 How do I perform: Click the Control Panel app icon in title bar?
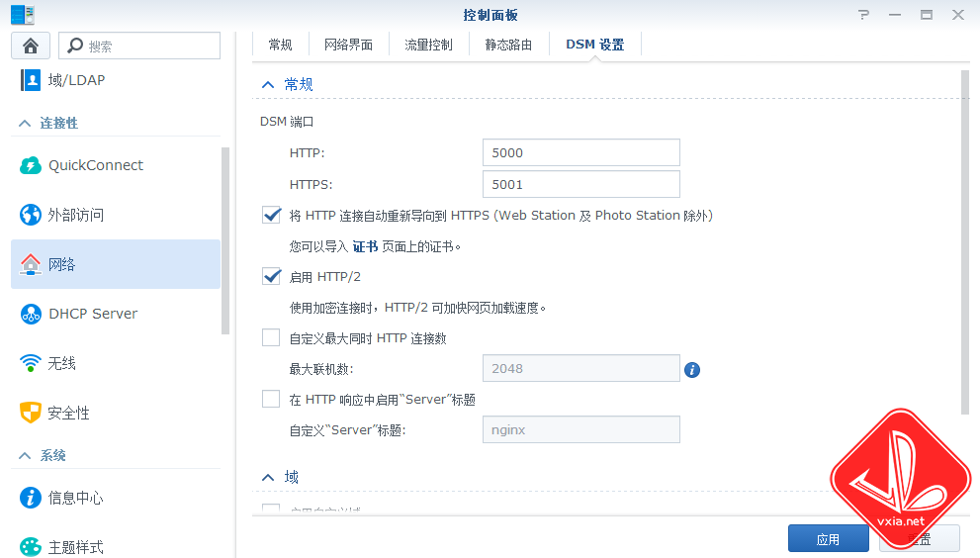coord(23,15)
